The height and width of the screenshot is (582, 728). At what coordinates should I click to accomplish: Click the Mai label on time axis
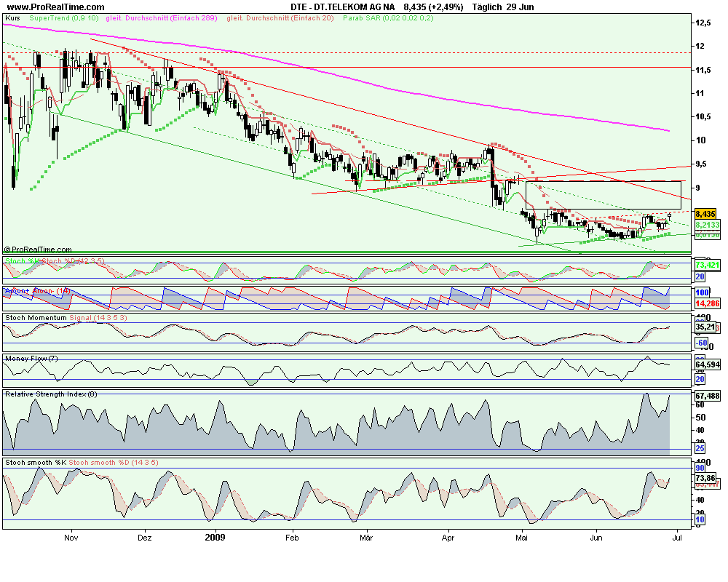tap(522, 538)
